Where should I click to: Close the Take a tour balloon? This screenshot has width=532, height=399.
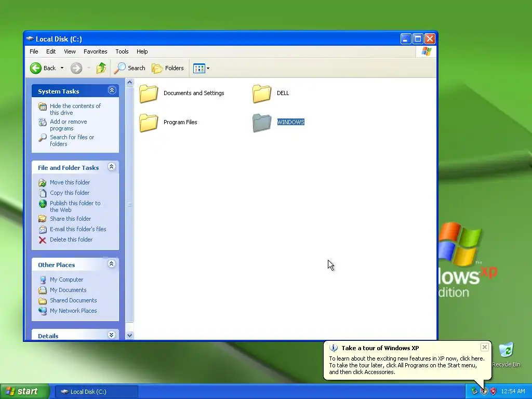(x=485, y=347)
